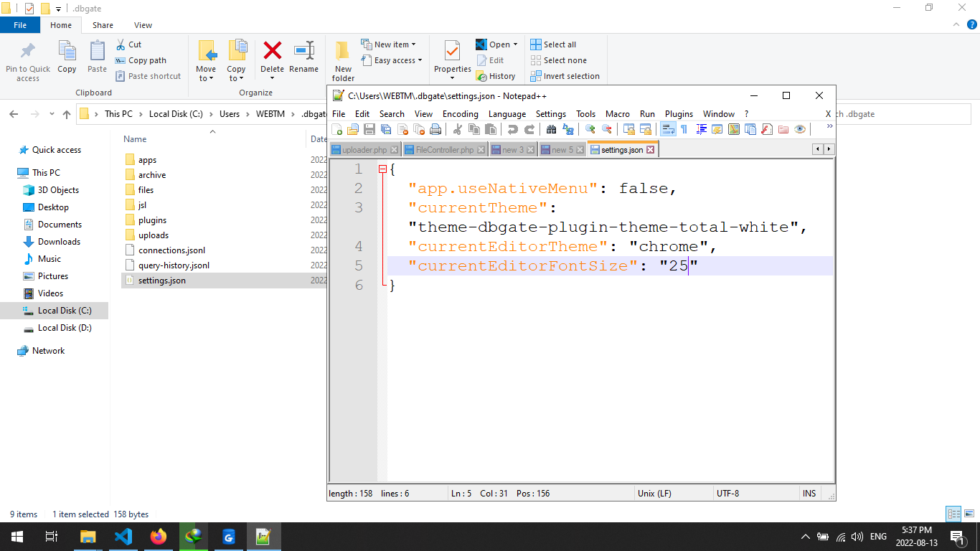This screenshot has width=980, height=551.
Task: Toggle Show All Characters pilcrow icon
Action: pos(684,129)
